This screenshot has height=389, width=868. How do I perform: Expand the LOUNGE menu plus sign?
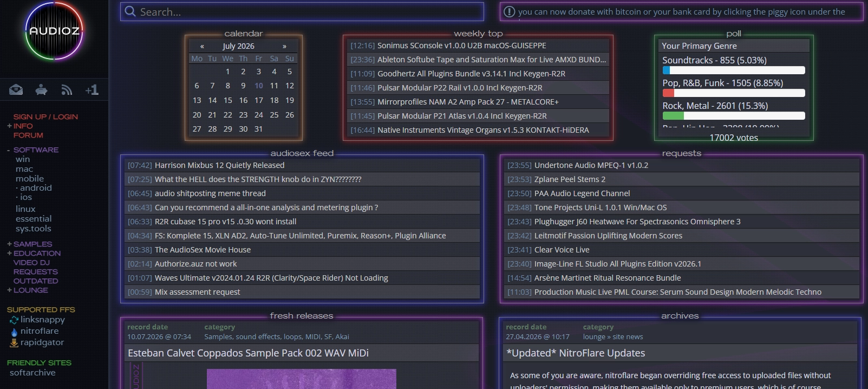pos(9,290)
